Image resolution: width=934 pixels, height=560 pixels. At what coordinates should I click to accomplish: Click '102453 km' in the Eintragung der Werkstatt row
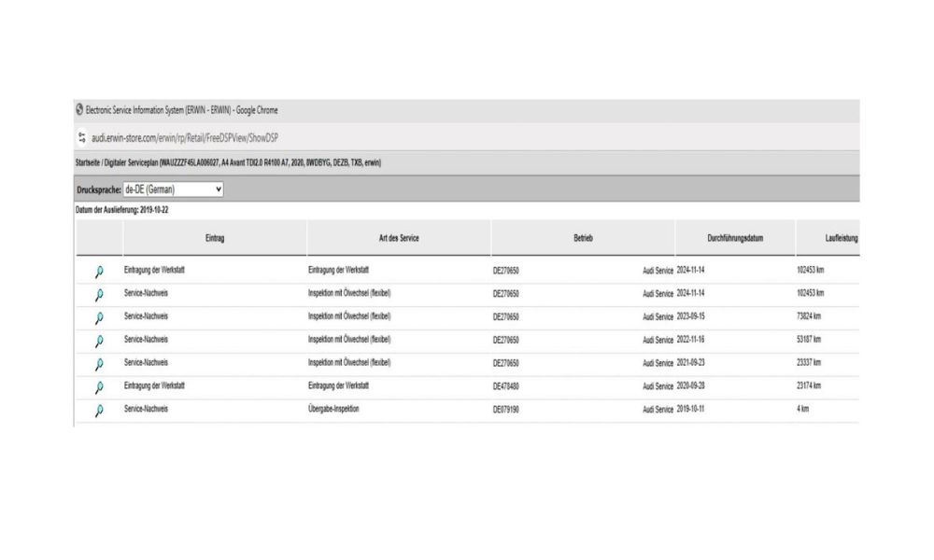coord(811,270)
